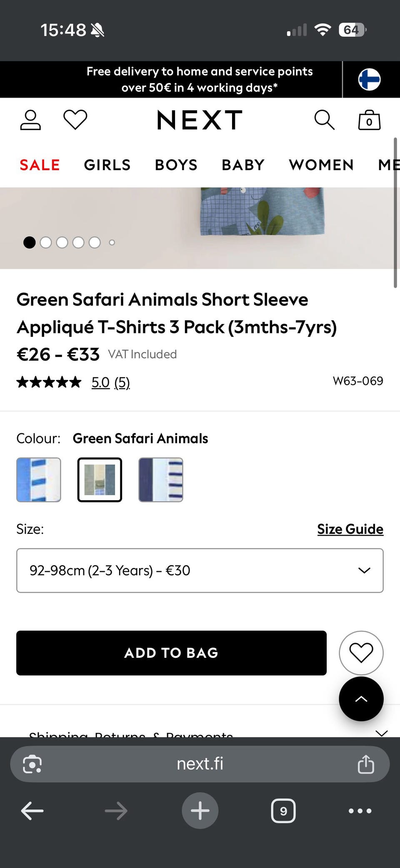The image size is (400, 868).
Task: Open browser tabs overview showing 9
Action: pyautogui.click(x=283, y=811)
